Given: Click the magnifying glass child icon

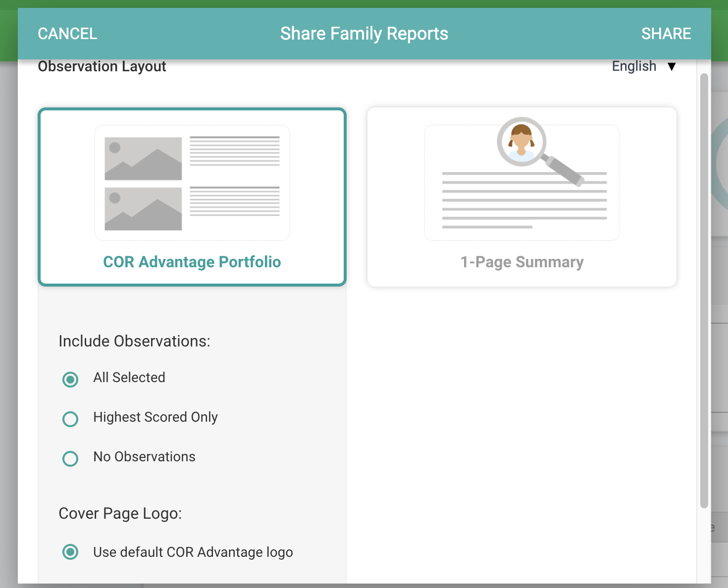Looking at the screenshot, I should point(540,151).
